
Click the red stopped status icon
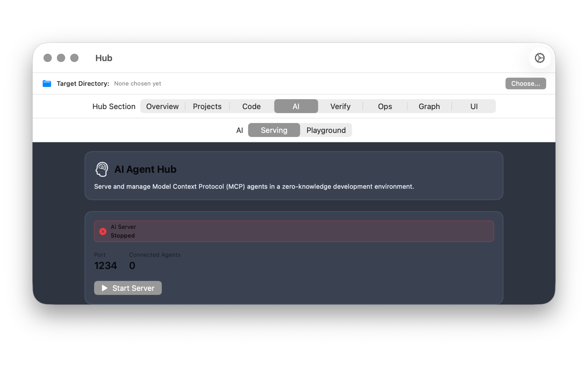[103, 231]
